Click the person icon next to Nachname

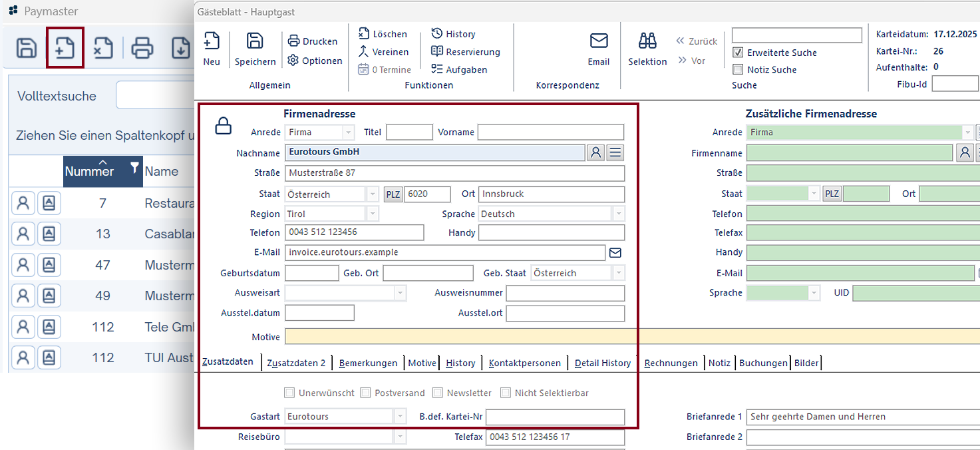pyautogui.click(x=595, y=153)
